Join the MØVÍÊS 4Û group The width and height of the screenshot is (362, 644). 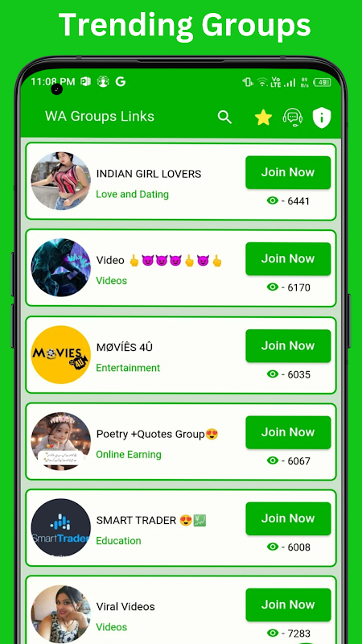[x=288, y=346]
